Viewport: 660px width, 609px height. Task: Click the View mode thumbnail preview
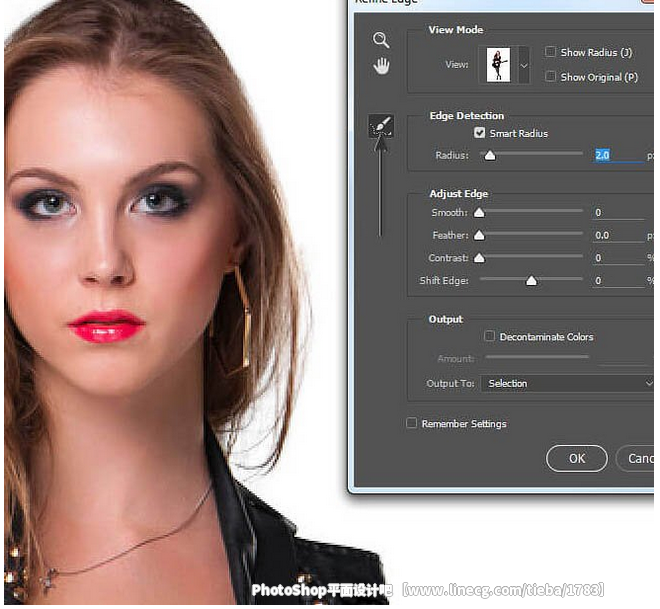coord(498,65)
